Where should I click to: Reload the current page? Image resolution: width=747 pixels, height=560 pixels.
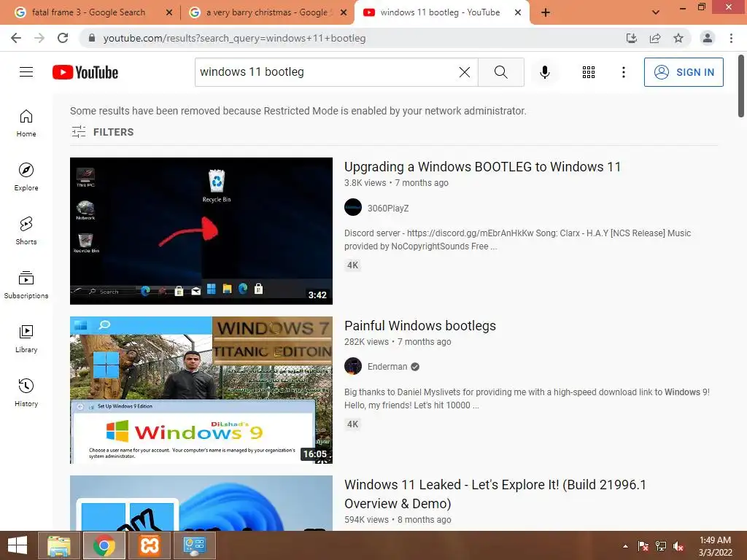pyautogui.click(x=63, y=38)
